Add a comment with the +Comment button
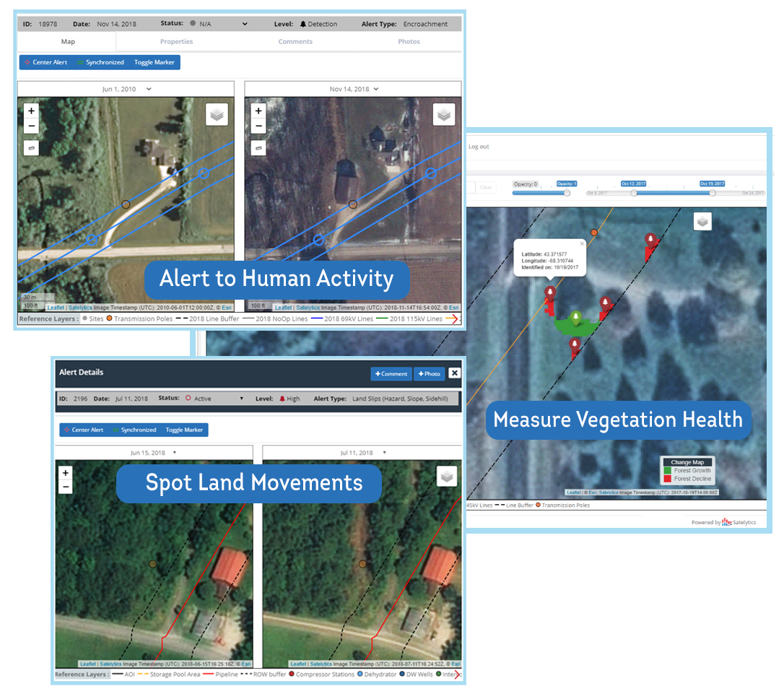 pos(391,374)
